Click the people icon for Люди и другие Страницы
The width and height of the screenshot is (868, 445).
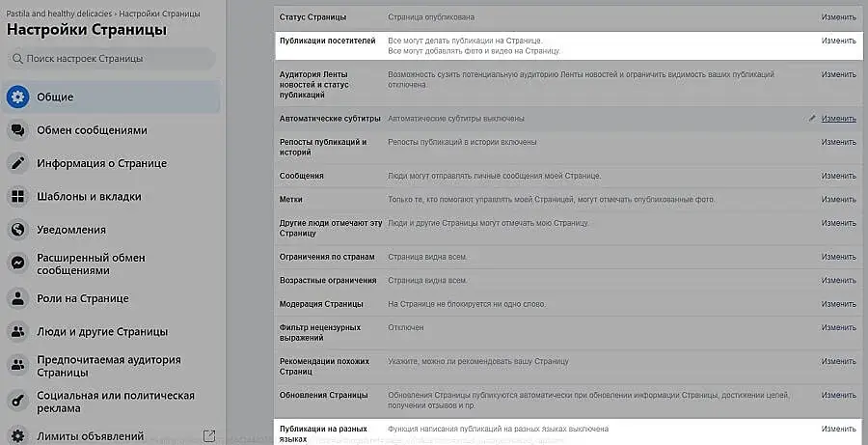pos(17,331)
